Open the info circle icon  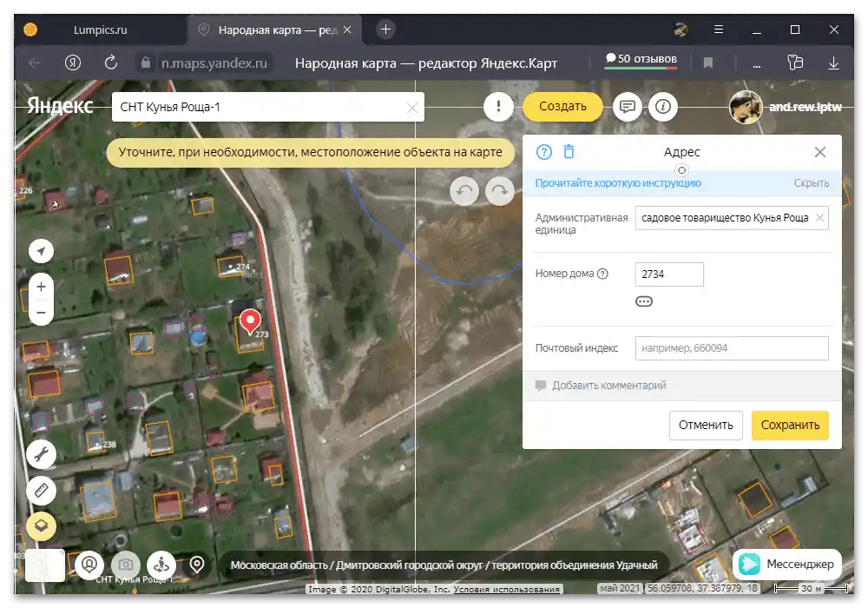[x=663, y=106]
